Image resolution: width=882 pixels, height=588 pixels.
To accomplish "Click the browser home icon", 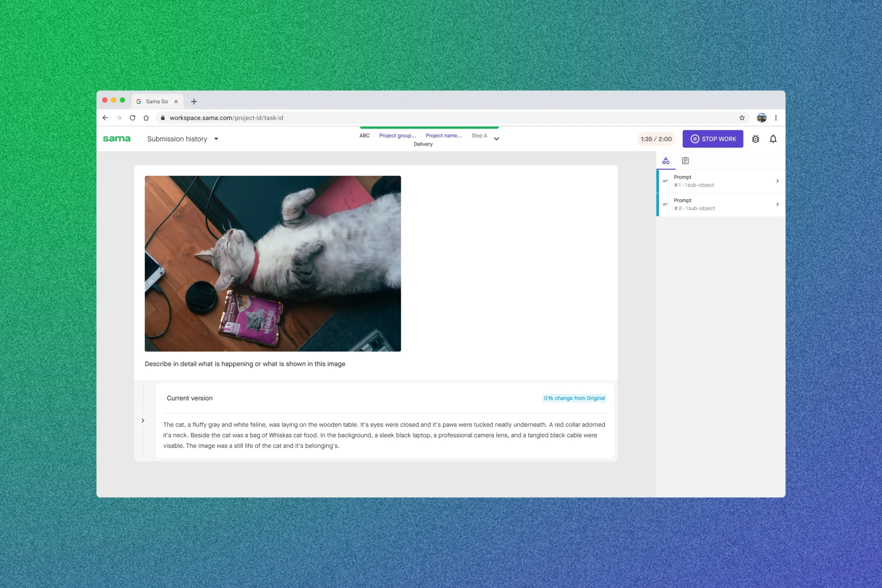I will tap(146, 118).
